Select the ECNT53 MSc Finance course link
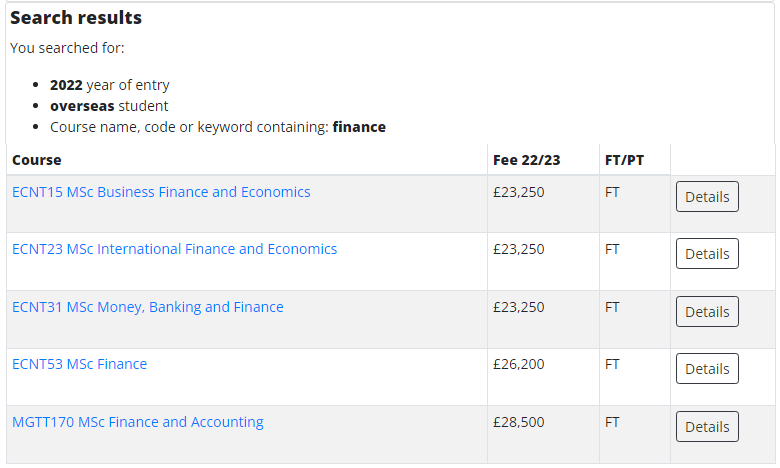Image resolution: width=780 pixels, height=468 pixels. 79,364
